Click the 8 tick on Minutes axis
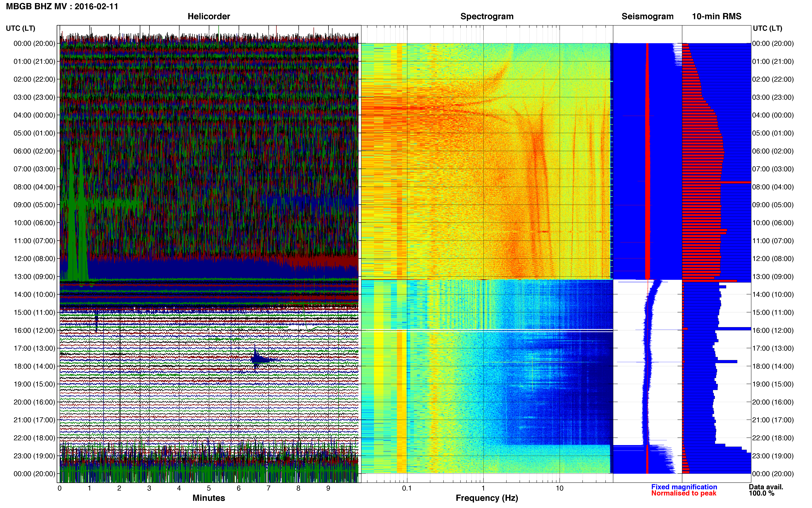This screenshot has width=812, height=508. point(298,488)
